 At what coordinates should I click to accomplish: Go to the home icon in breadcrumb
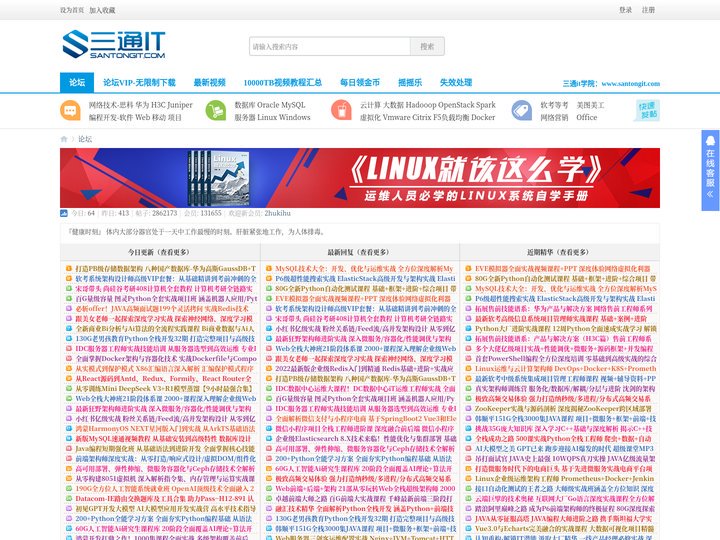(x=64, y=139)
